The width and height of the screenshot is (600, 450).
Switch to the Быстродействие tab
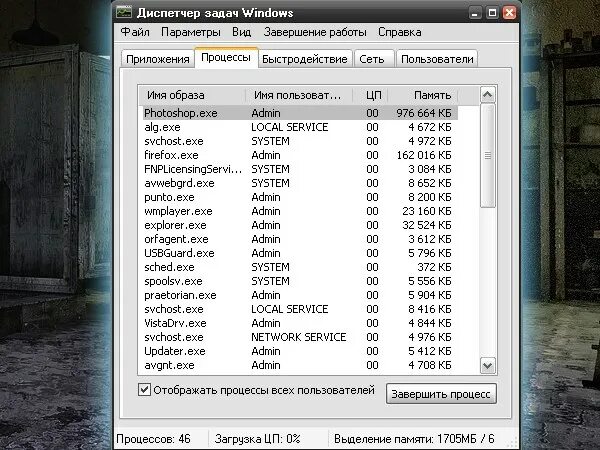pos(305,59)
